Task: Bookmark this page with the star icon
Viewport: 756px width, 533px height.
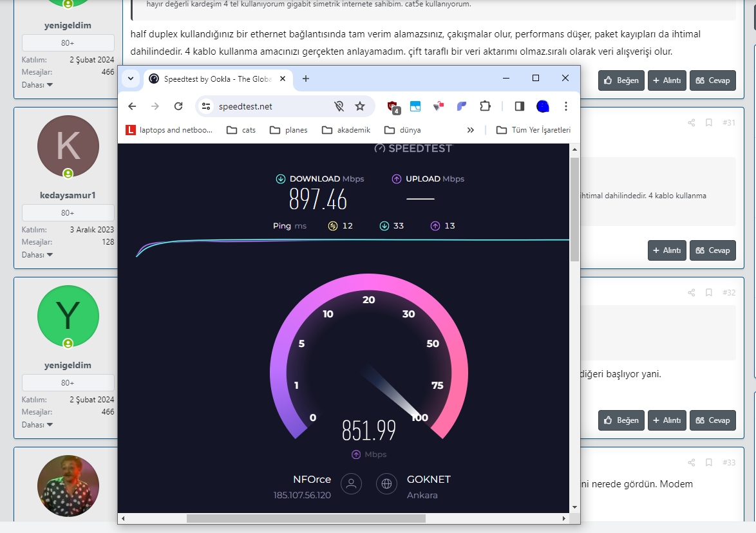Action: (x=360, y=106)
